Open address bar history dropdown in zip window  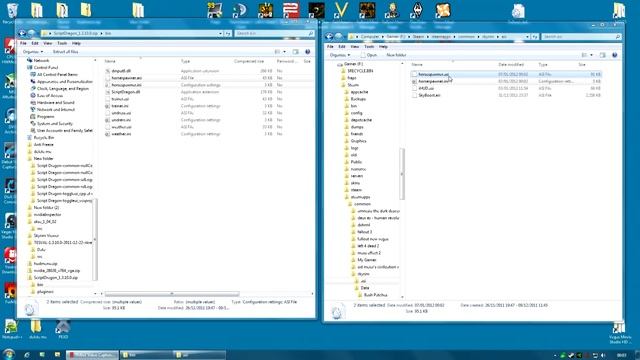click(x=220, y=33)
